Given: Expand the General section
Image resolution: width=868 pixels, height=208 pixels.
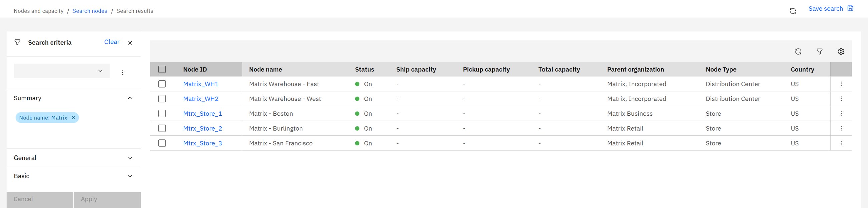Looking at the screenshot, I should (73, 158).
